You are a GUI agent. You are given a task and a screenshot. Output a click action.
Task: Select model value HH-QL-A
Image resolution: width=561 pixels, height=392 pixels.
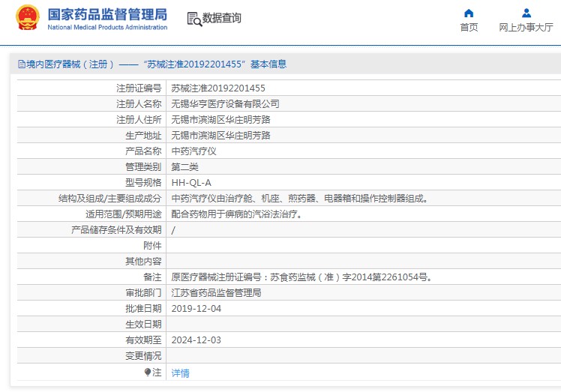(x=191, y=183)
